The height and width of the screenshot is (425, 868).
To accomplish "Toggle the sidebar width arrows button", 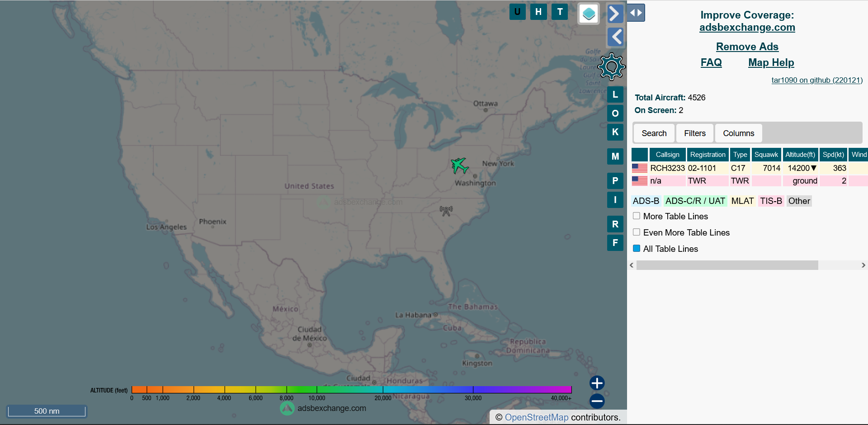I will (x=636, y=13).
